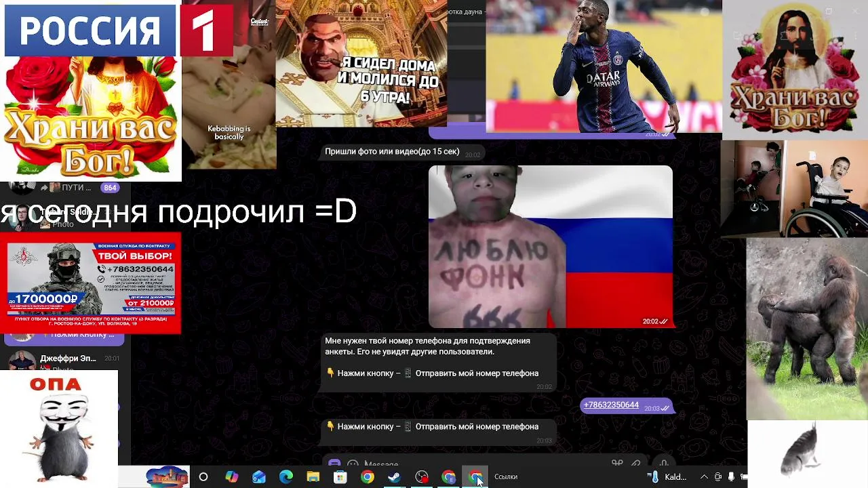This screenshot has height=488, width=868.
Task: Open Outlook mail icon in taskbar
Action: click(259, 477)
